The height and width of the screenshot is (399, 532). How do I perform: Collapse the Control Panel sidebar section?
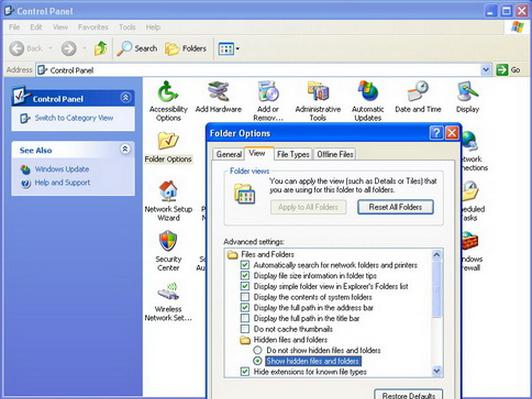[x=125, y=98]
